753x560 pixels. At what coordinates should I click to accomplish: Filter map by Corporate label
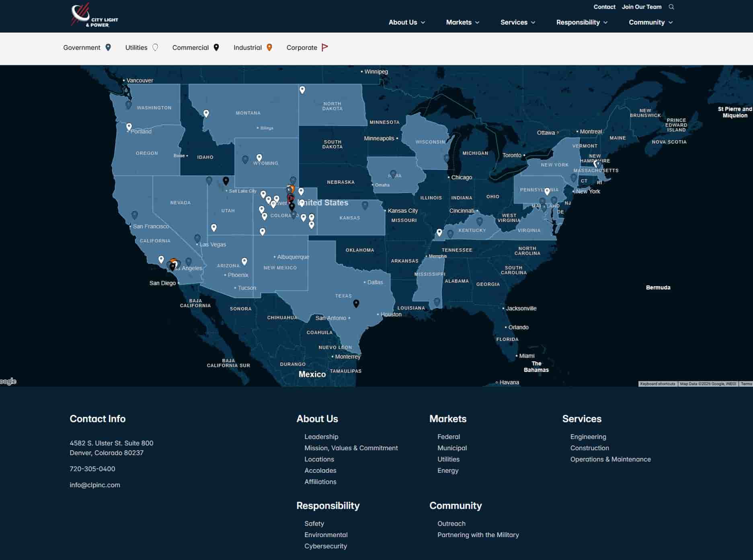[302, 47]
